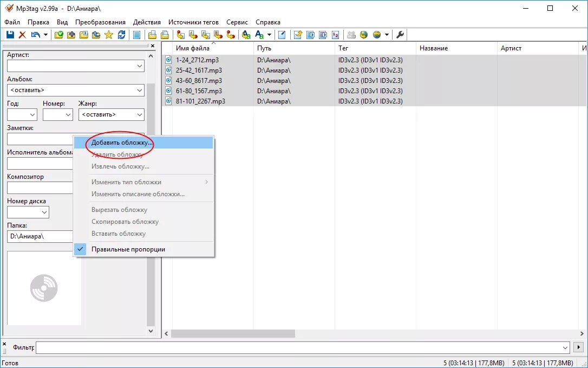Open the Вид menu
This screenshot has width=588, height=368.
62,22
